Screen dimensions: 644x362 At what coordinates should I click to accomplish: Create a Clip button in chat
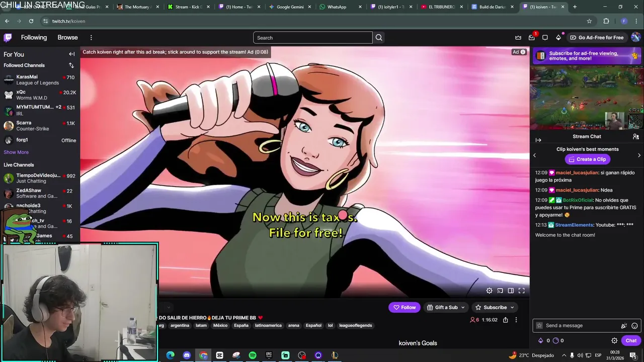(587, 159)
